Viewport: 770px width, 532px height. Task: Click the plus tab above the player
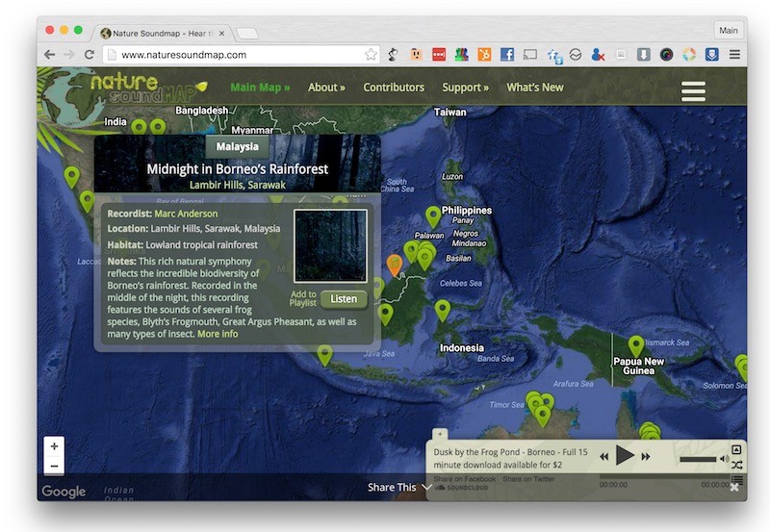440,434
